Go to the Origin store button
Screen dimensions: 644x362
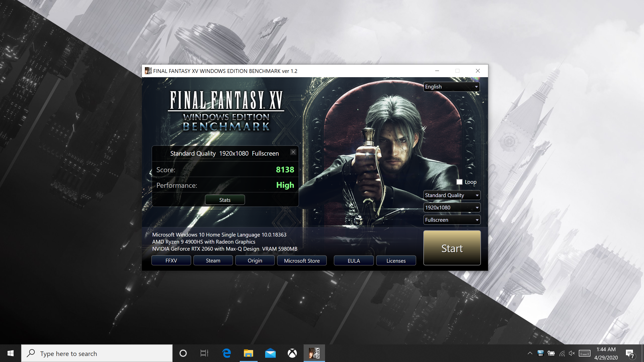pyautogui.click(x=255, y=260)
